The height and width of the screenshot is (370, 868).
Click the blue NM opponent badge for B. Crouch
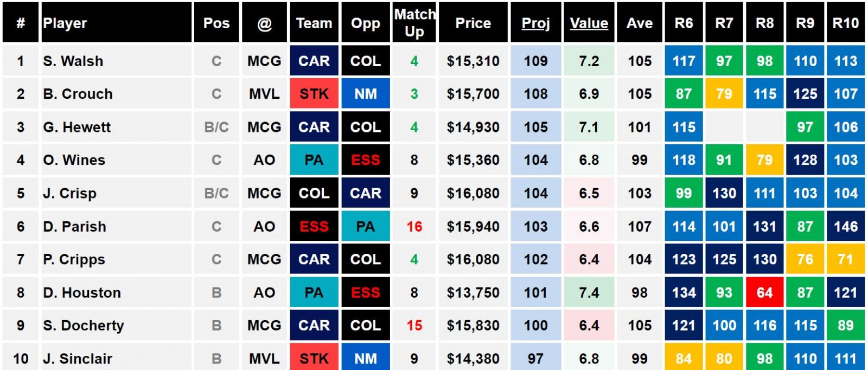[366, 94]
